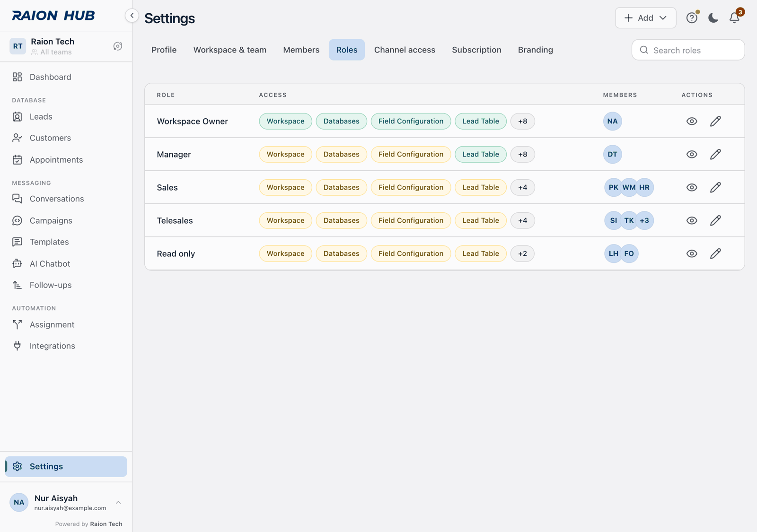View the Read only role with eye icon
Image resolution: width=757 pixels, height=532 pixels.
(x=692, y=254)
